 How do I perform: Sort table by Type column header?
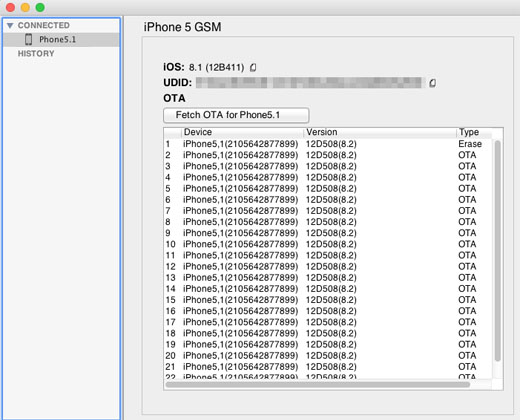[x=474, y=132]
